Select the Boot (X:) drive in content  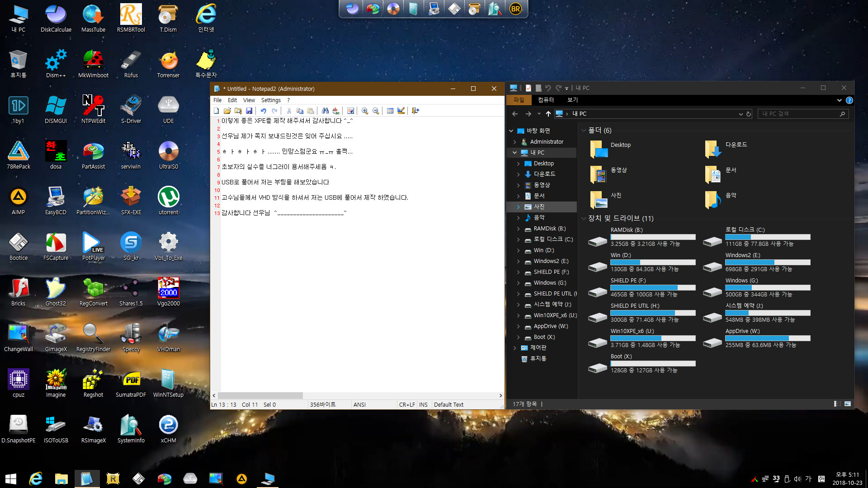[642, 363]
